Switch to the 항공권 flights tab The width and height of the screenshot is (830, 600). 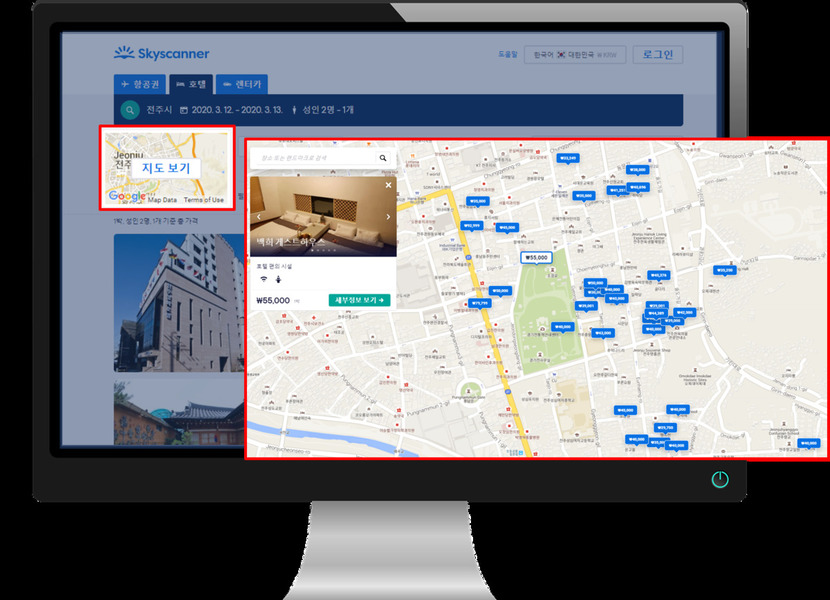click(x=139, y=85)
